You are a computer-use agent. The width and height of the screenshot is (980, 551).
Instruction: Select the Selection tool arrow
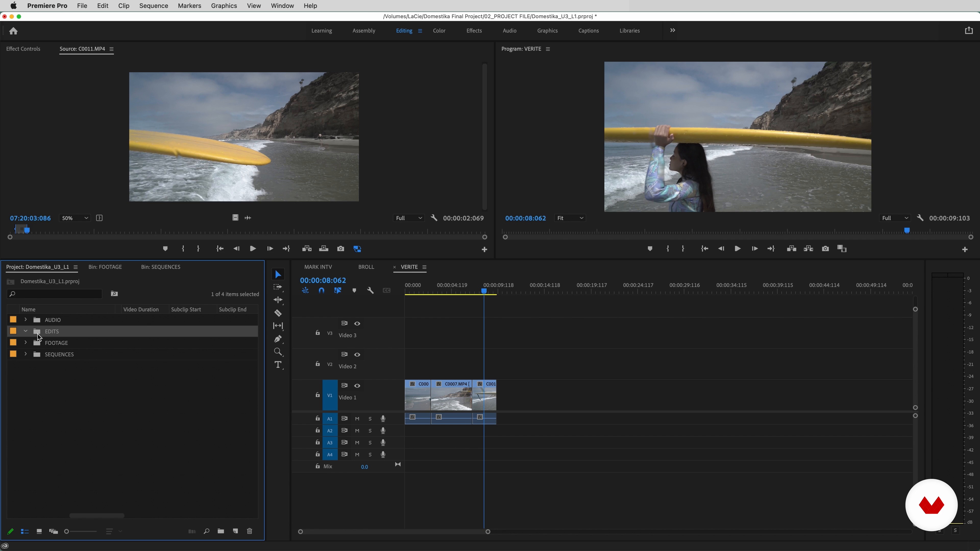[278, 274]
